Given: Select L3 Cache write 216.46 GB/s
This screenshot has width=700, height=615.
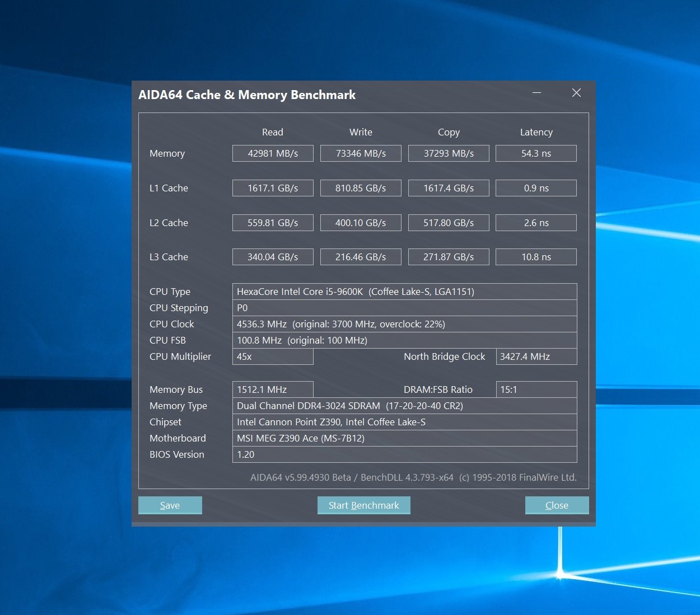Looking at the screenshot, I should tap(361, 257).
